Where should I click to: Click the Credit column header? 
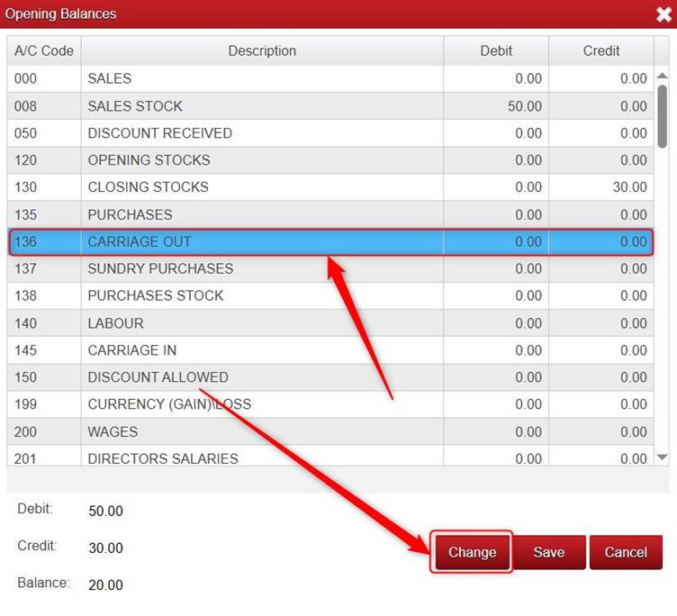tap(601, 51)
